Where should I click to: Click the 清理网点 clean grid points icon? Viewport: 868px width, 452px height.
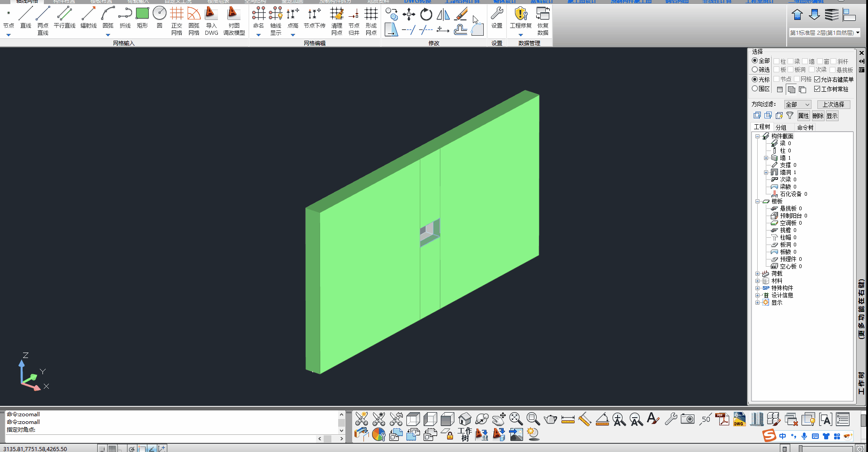pos(336,20)
